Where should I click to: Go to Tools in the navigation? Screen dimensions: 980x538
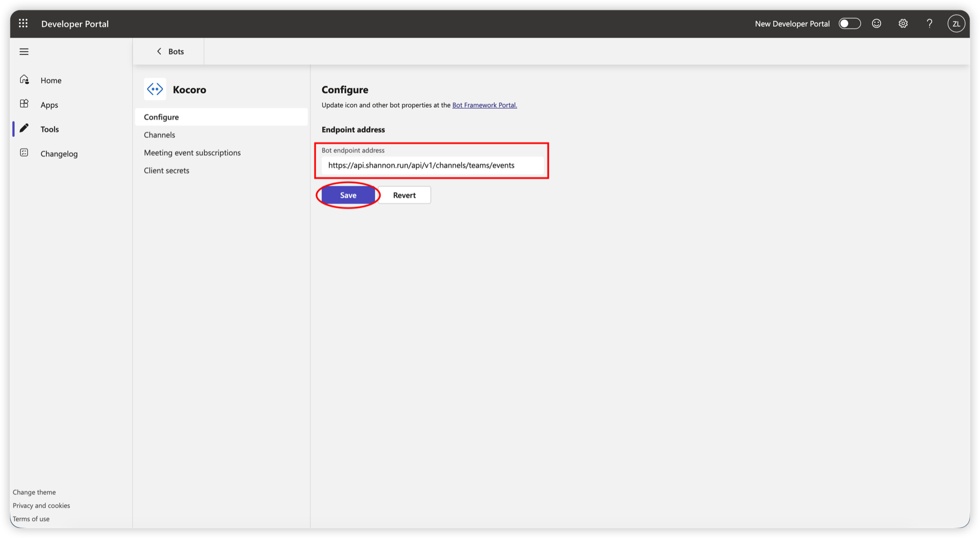pos(50,129)
